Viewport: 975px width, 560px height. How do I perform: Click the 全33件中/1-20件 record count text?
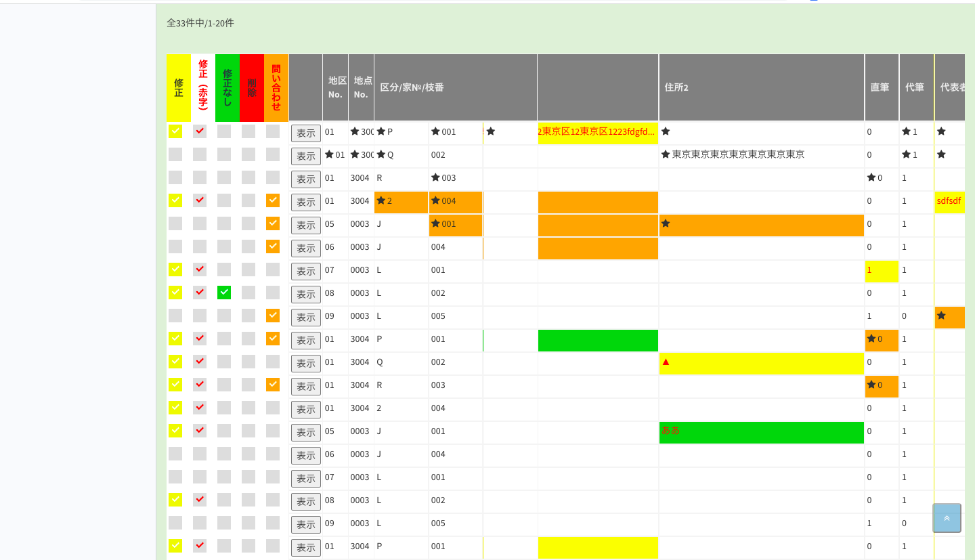(x=200, y=23)
